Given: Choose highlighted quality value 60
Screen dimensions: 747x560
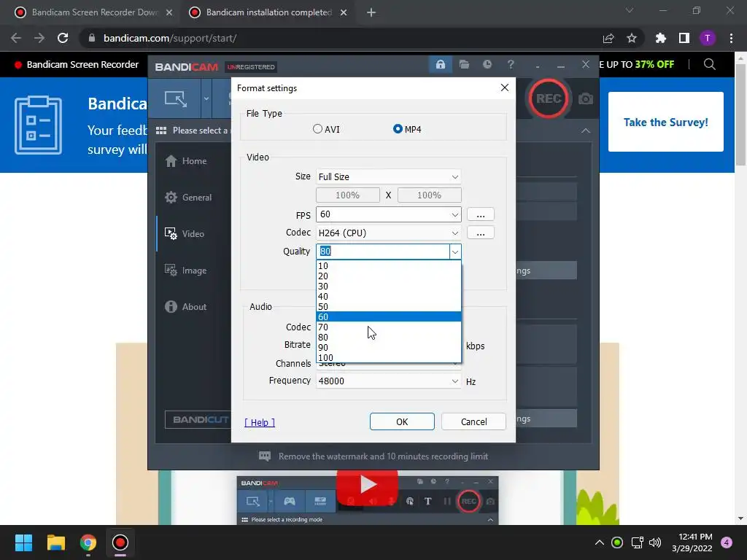Looking at the screenshot, I should pos(389,316).
